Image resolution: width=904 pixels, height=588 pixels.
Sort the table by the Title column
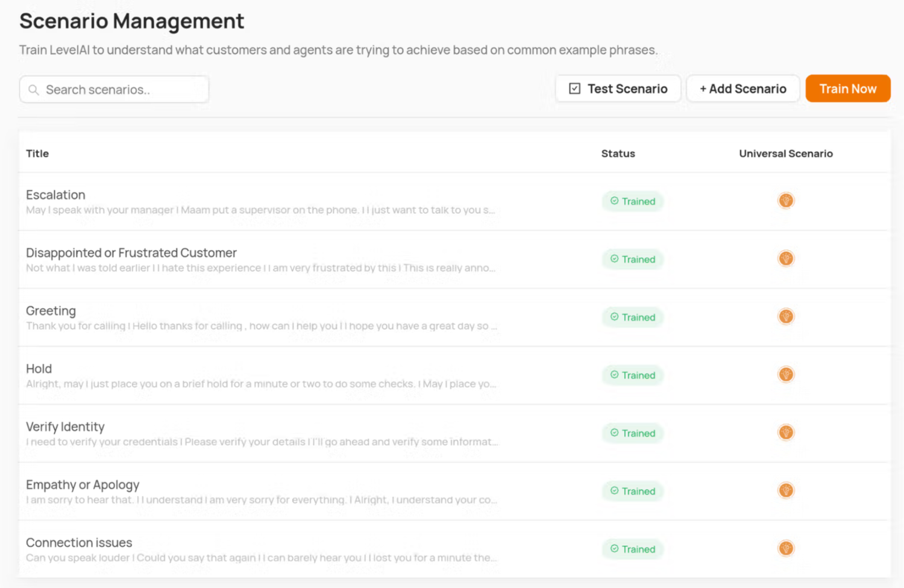click(x=37, y=153)
